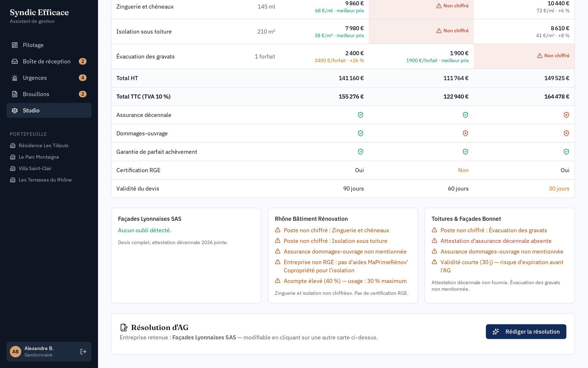Screen dimensions: 588x368
Task: Click the Isolation sous toiture row label
Action: pos(144,32)
